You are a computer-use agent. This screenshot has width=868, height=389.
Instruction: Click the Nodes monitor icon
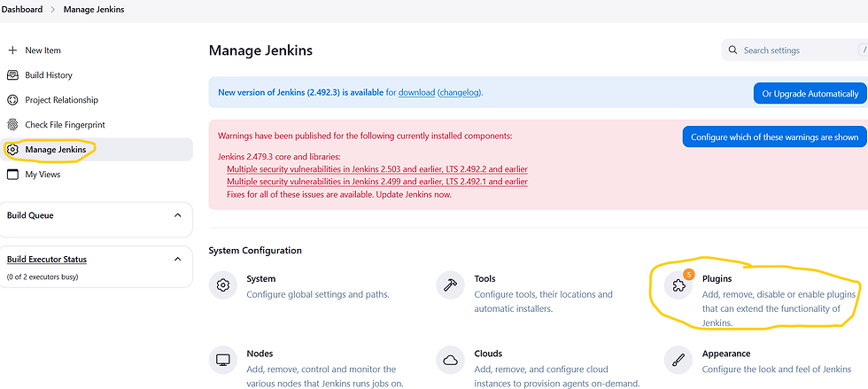pyautogui.click(x=223, y=360)
